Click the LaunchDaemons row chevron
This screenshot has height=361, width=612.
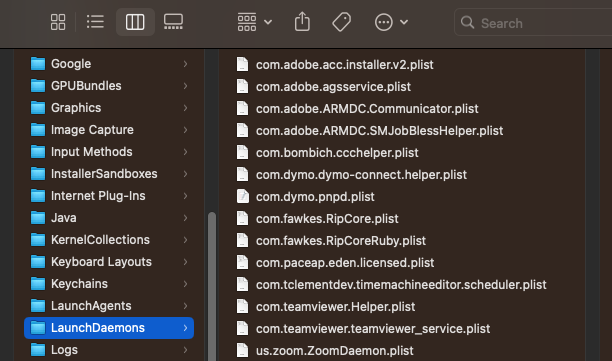click(x=185, y=328)
